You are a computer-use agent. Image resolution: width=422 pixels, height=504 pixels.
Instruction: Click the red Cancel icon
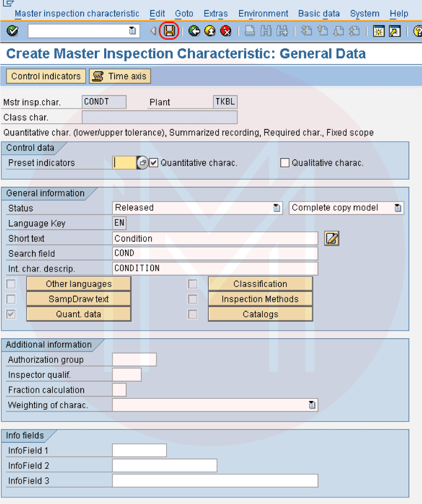click(225, 31)
